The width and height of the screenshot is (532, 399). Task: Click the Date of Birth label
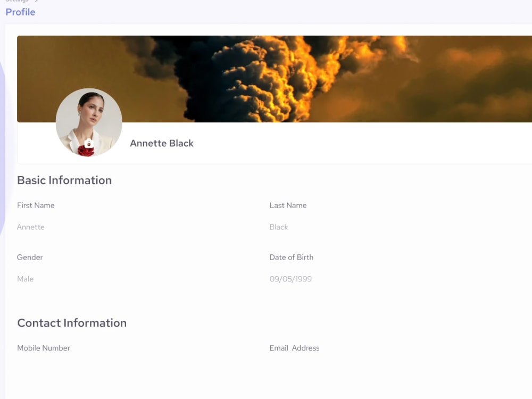pyautogui.click(x=292, y=257)
